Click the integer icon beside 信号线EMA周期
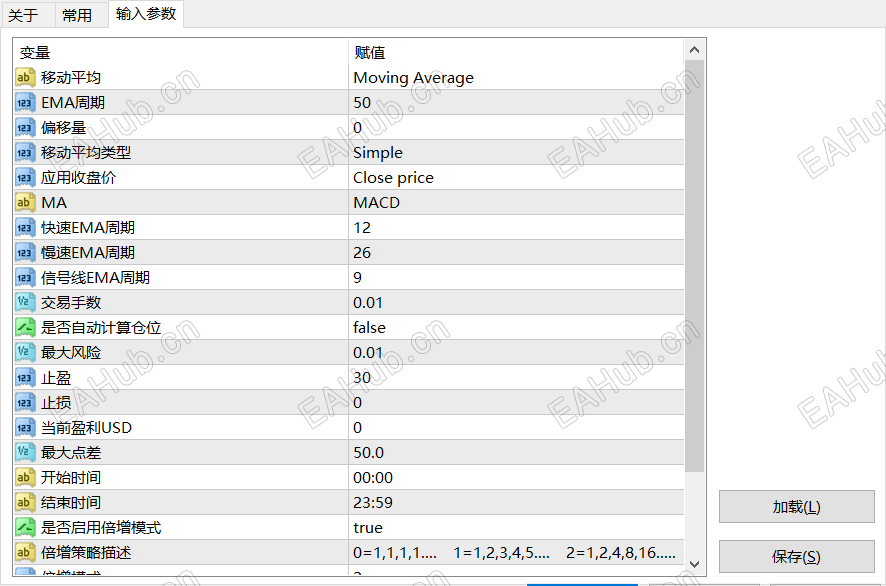Viewport: 886px width, 586px height. pos(25,277)
